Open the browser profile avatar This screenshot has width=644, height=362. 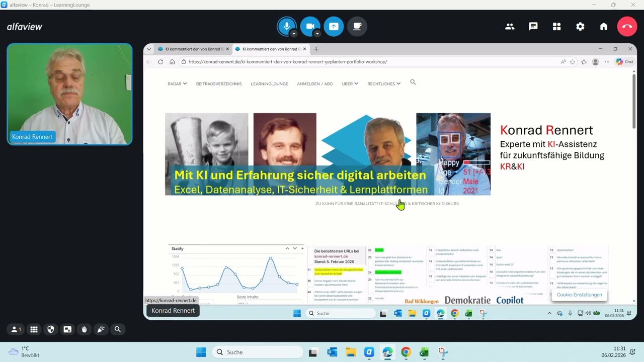596,62
